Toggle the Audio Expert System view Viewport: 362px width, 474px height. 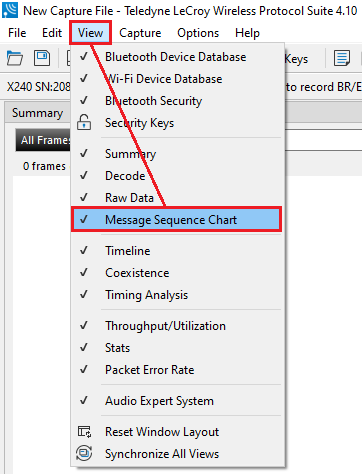177,401
